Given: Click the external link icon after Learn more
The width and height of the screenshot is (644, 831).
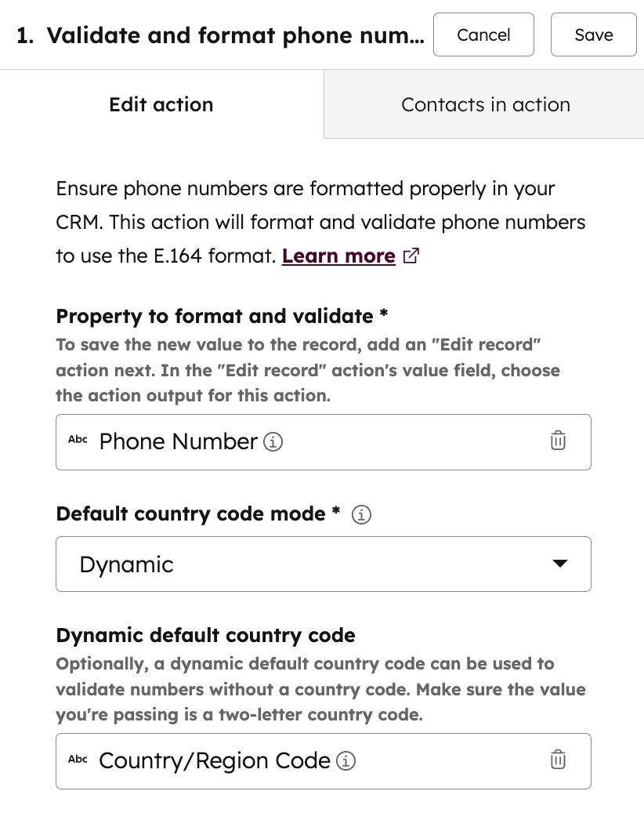Looking at the screenshot, I should click(x=410, y=256).
